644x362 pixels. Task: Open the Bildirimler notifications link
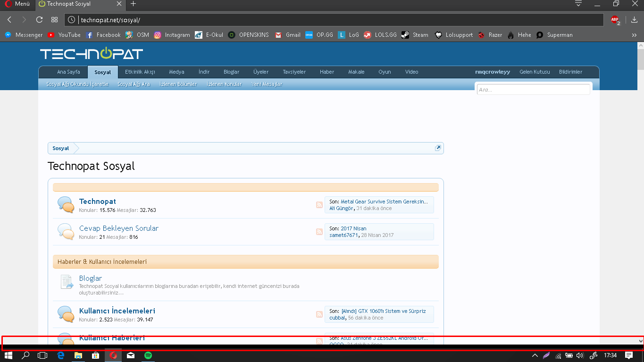(570, 72)
